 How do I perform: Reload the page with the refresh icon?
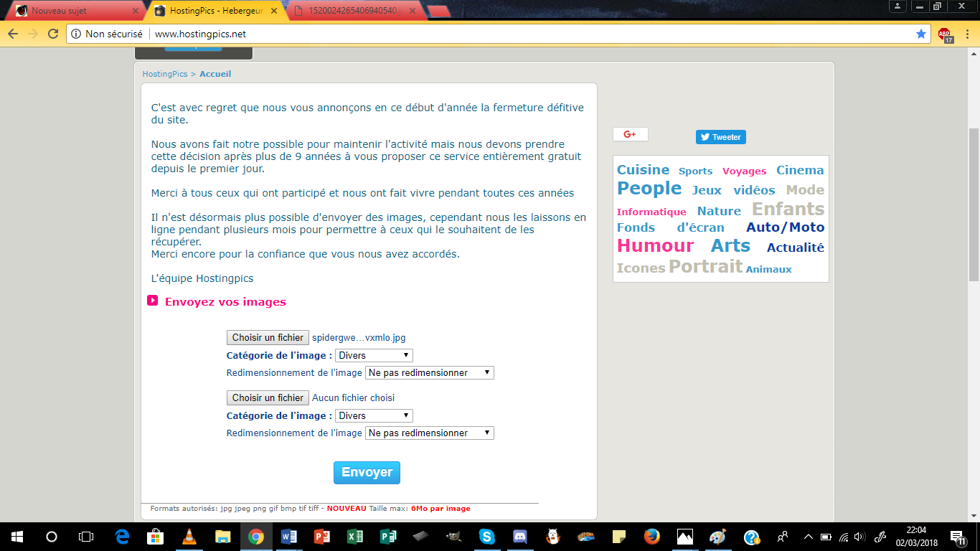53,34
